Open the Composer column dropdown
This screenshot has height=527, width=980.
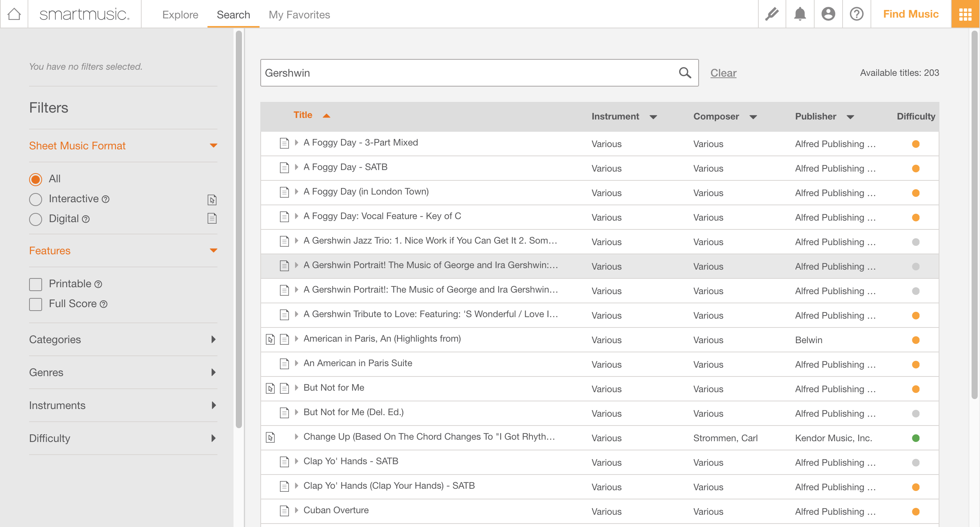coord(753,117)
